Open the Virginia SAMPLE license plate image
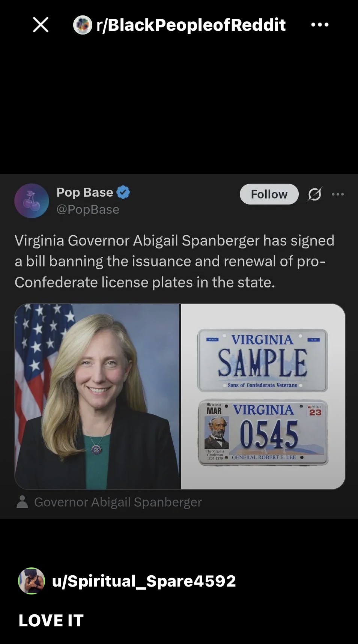 pyautogui.click(x=263, y=360)
